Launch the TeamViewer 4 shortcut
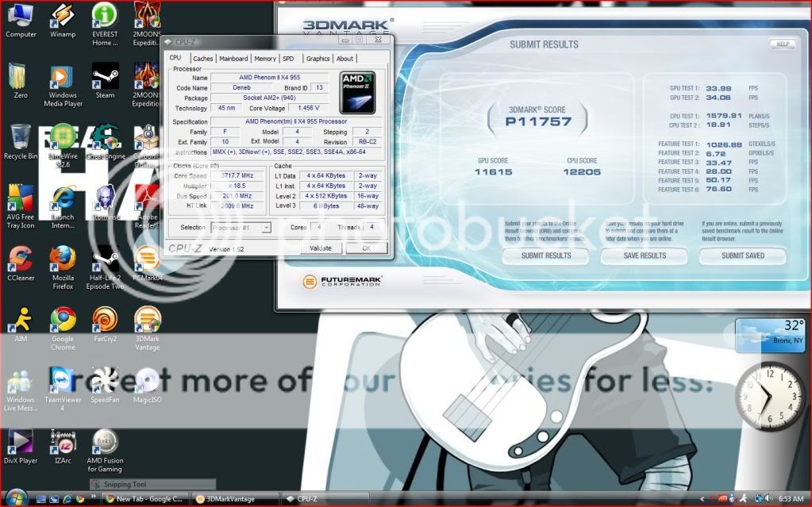The image size is (812, 507). point(63,390)
